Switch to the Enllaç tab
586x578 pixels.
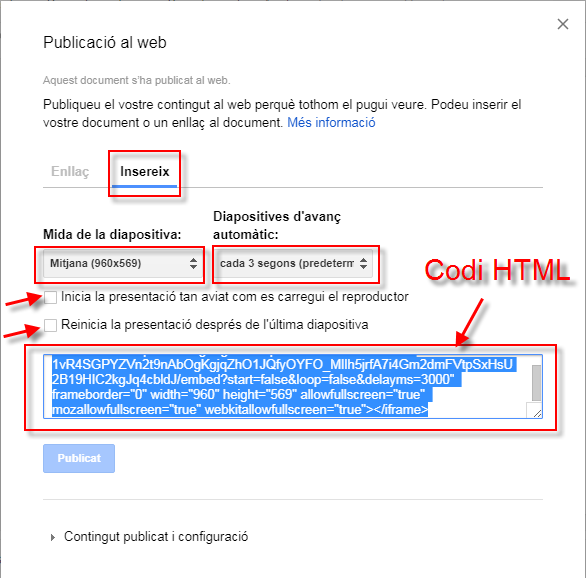point(70,171)
